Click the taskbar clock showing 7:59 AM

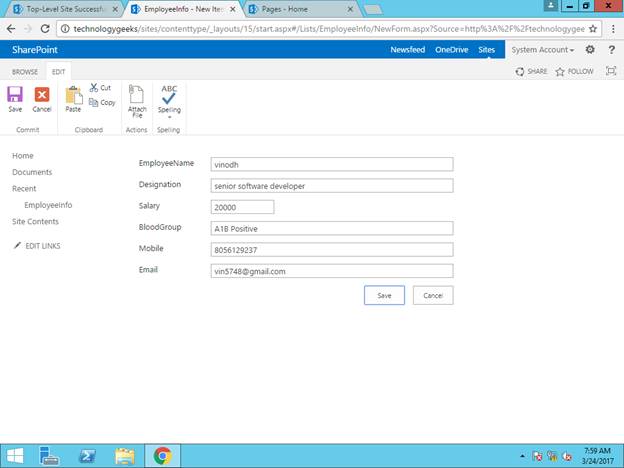pyautogui.click(x=597, y=456)
